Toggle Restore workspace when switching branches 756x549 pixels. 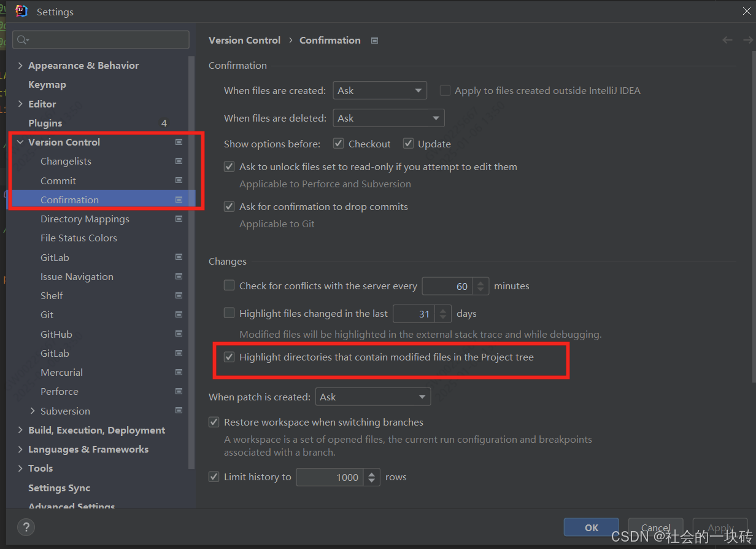[214, 422]
